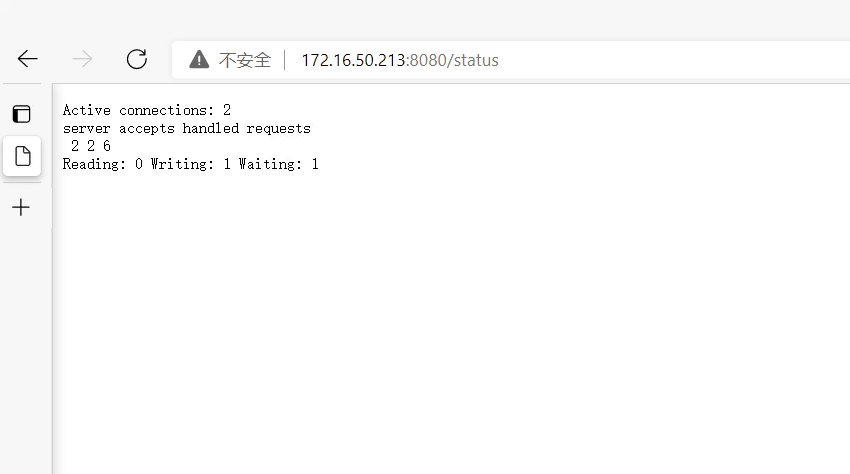
Task: Click the 不安全 security label
Action: point(244,60)
